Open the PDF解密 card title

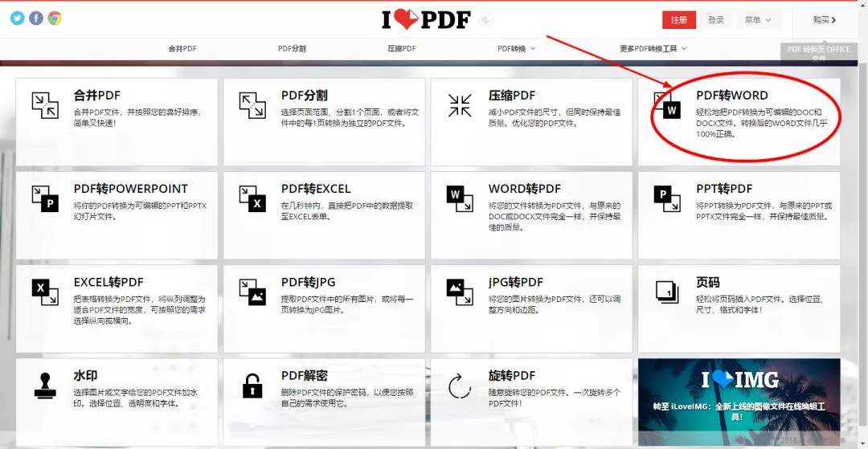(x=304, y=375)
